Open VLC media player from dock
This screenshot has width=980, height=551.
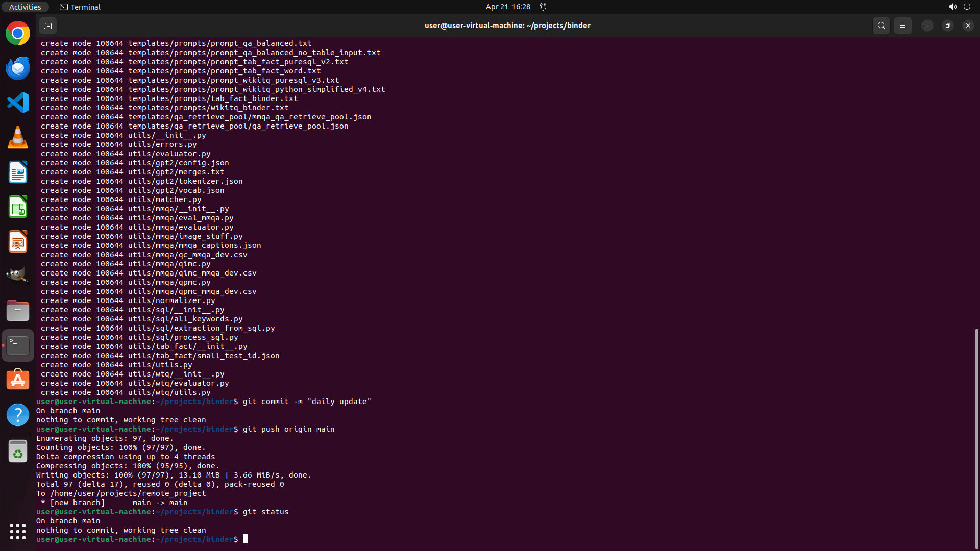(18, 137)
